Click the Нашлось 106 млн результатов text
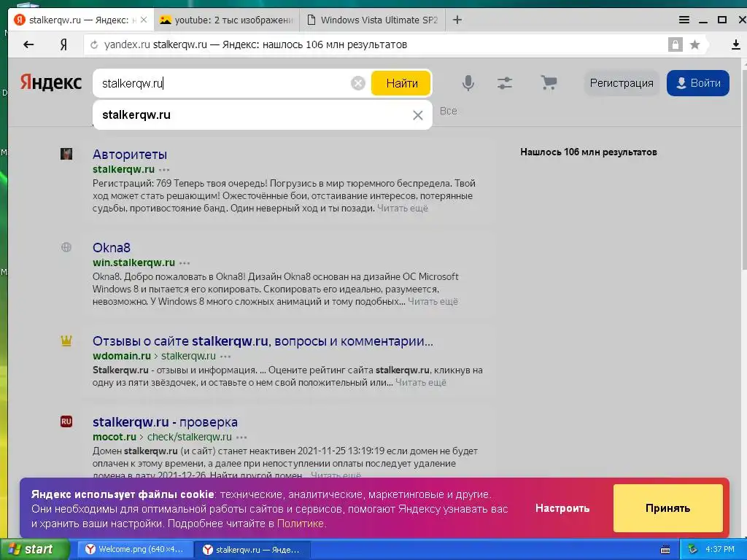747x560 pixels. (589, 152)
